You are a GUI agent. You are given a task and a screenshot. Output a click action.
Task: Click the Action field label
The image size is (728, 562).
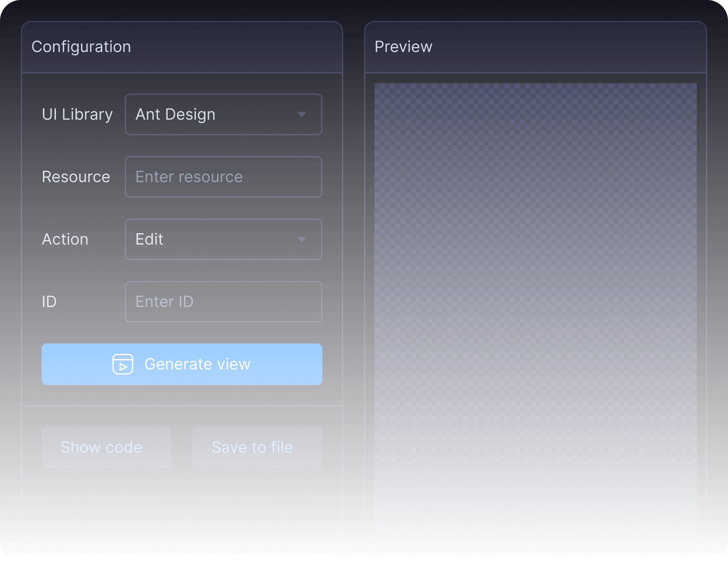pos(65,239)
